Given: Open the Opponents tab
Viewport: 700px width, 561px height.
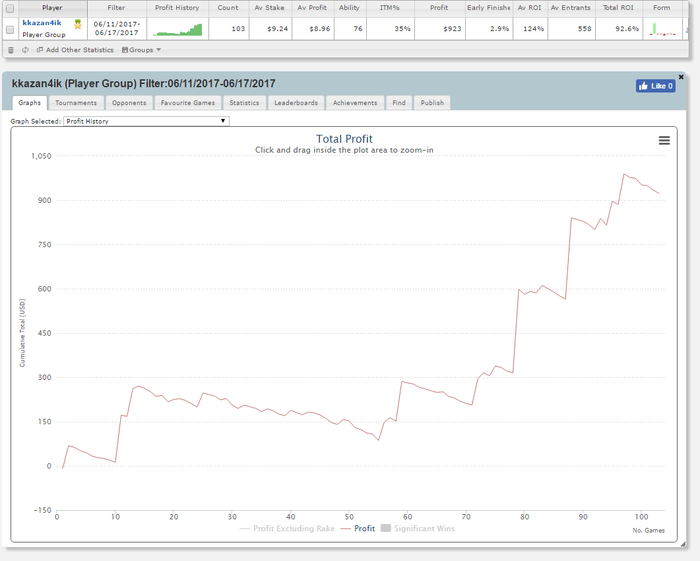Looking at the screenshot, I should 129,103.
